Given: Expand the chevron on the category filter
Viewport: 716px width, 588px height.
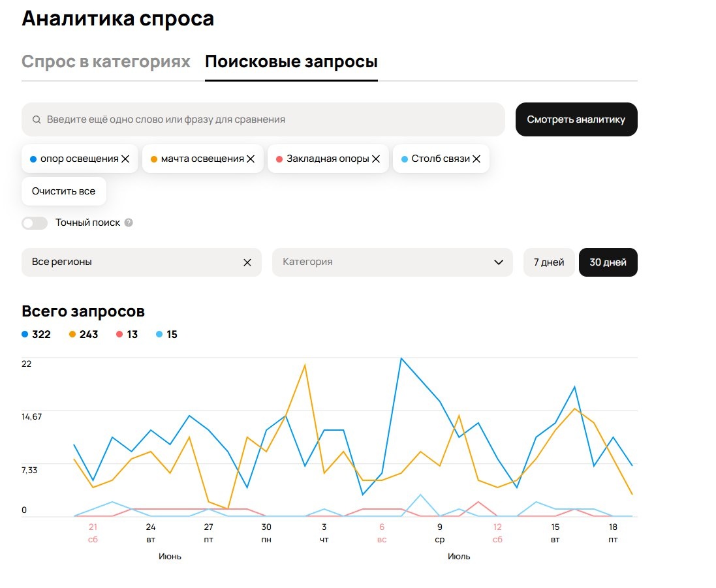Looking at the screenshot, I should point(498,262).
